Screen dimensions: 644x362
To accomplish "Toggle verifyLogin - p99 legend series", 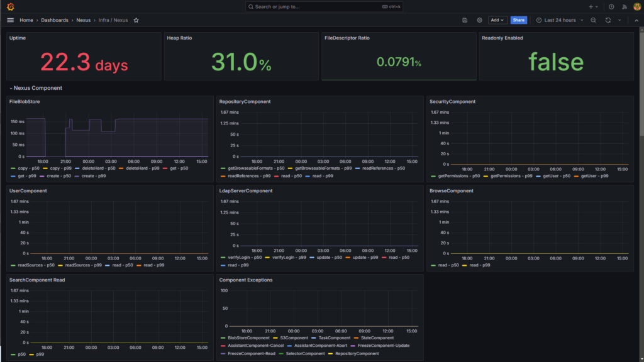I will pyautogui.click(x=289, y=257).
